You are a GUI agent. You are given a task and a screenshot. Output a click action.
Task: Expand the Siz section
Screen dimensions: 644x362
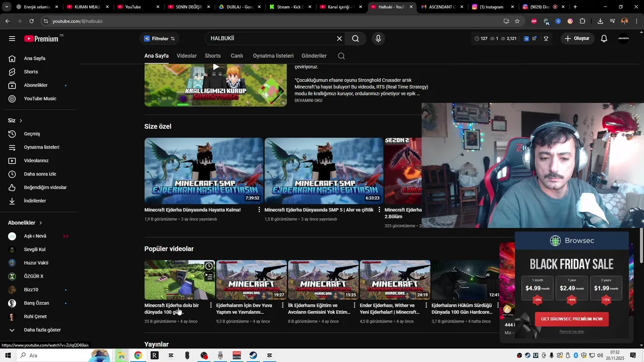click(x=15, y=121)
